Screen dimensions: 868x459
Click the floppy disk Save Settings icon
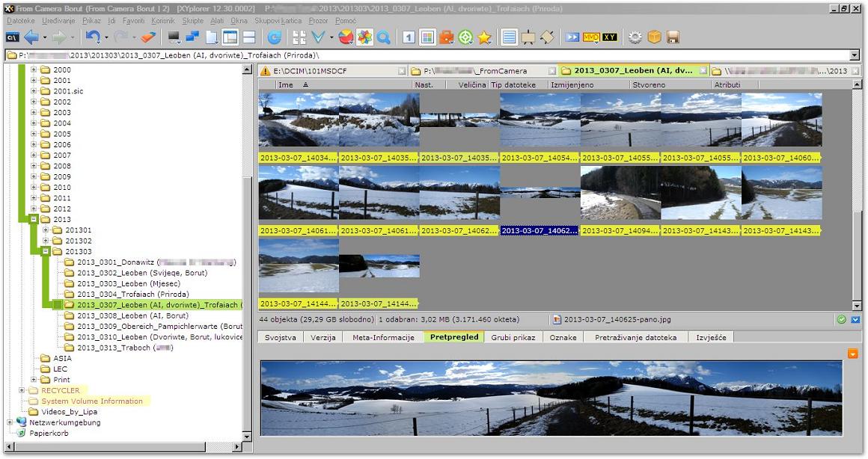click(x=673, y=37)
